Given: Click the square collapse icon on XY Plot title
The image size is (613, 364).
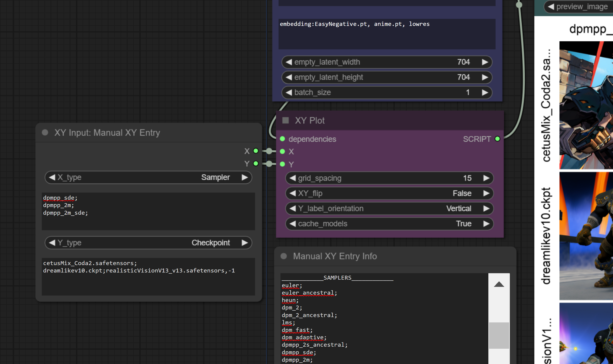Looking at the screenshot, I should coord(286,120).
